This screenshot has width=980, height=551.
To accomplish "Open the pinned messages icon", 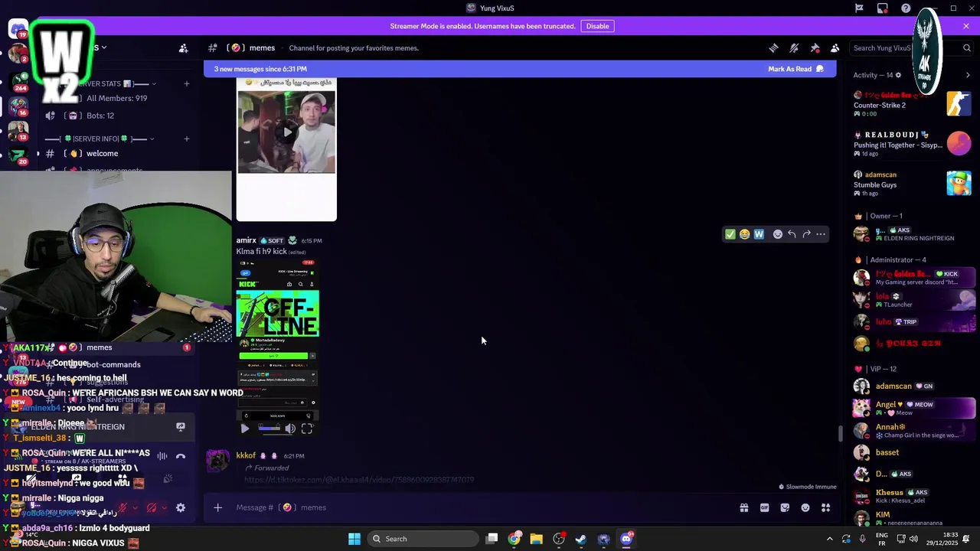I will pos(815,47).
